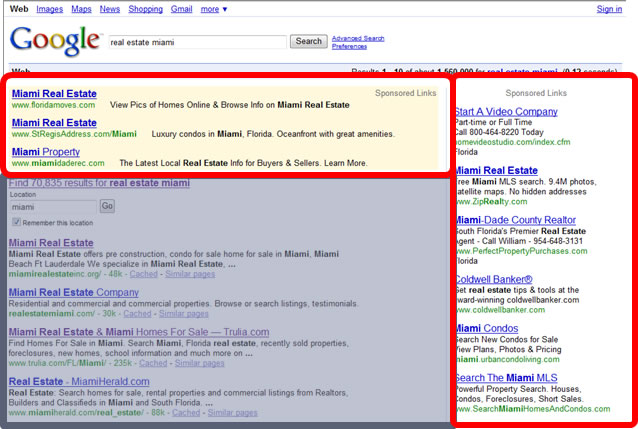Click the Google logo
The height and width of the screenshot is (429, 638).
(x=55, y=41)
